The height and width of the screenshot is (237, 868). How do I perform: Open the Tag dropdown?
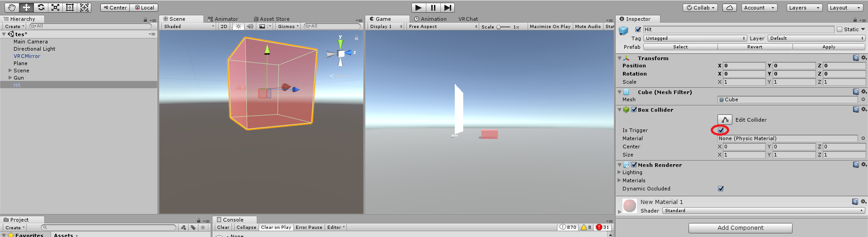695,38
